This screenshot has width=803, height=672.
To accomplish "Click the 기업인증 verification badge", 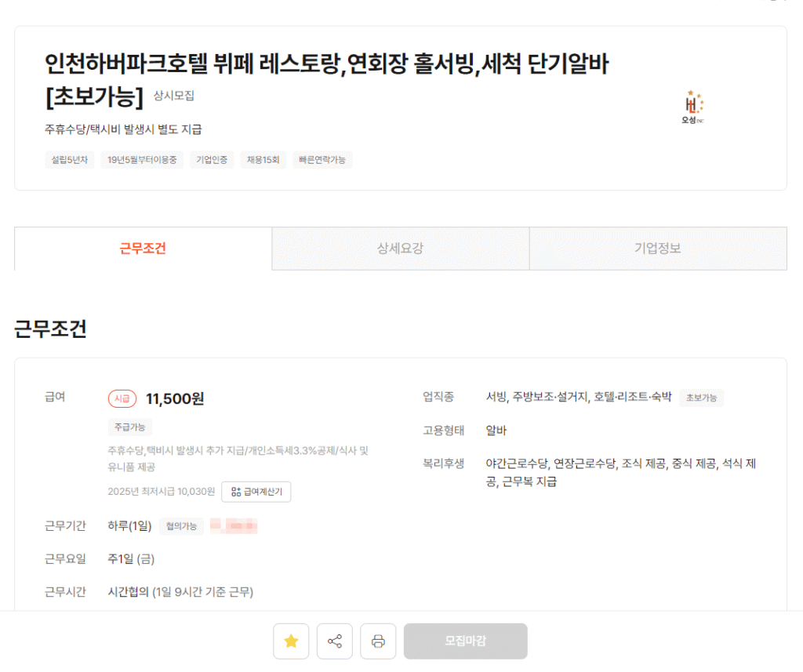I will 211,160.
